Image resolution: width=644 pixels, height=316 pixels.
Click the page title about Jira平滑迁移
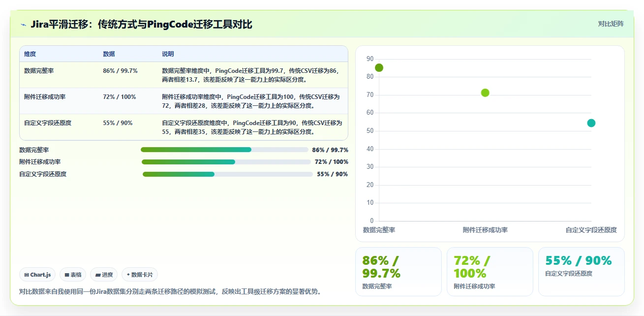[x=141, y=24]
